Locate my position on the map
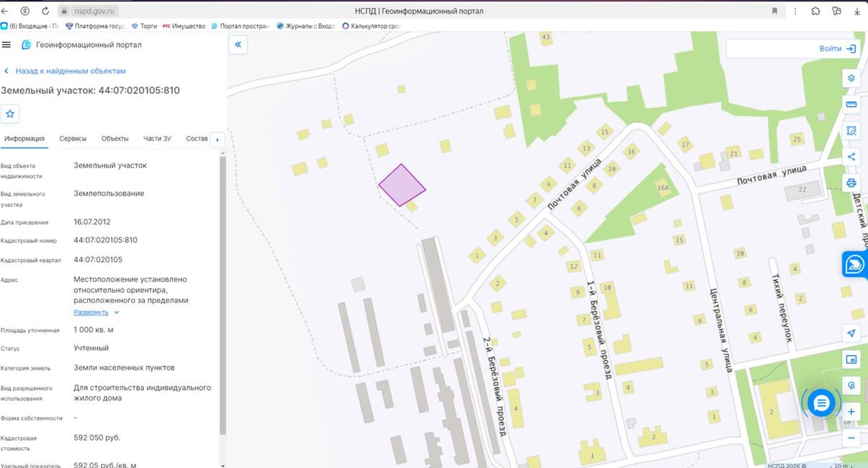 pyautogui.click(x=851, y=333)
